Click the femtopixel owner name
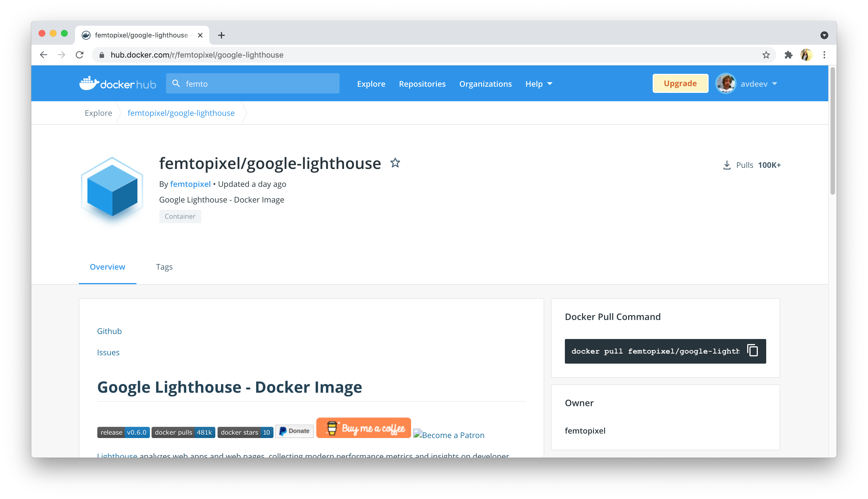 click(585, 430)
